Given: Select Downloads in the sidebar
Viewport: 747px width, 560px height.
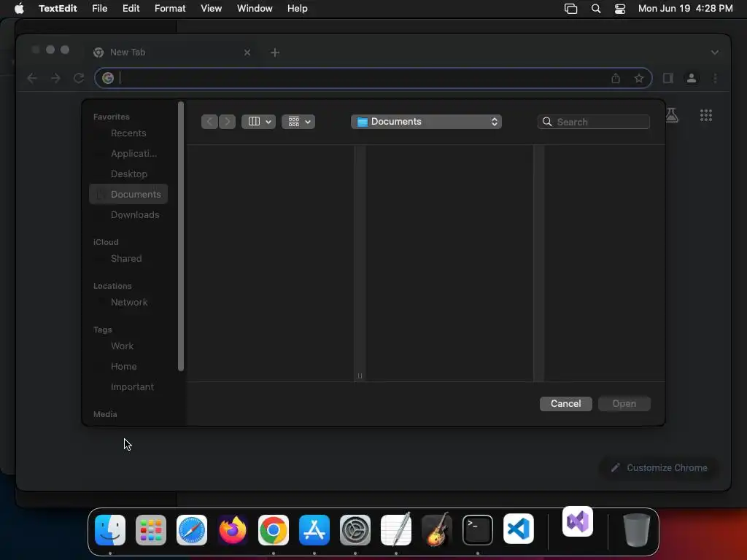Looking at the screenshot, I should click(x=128, y=215).
